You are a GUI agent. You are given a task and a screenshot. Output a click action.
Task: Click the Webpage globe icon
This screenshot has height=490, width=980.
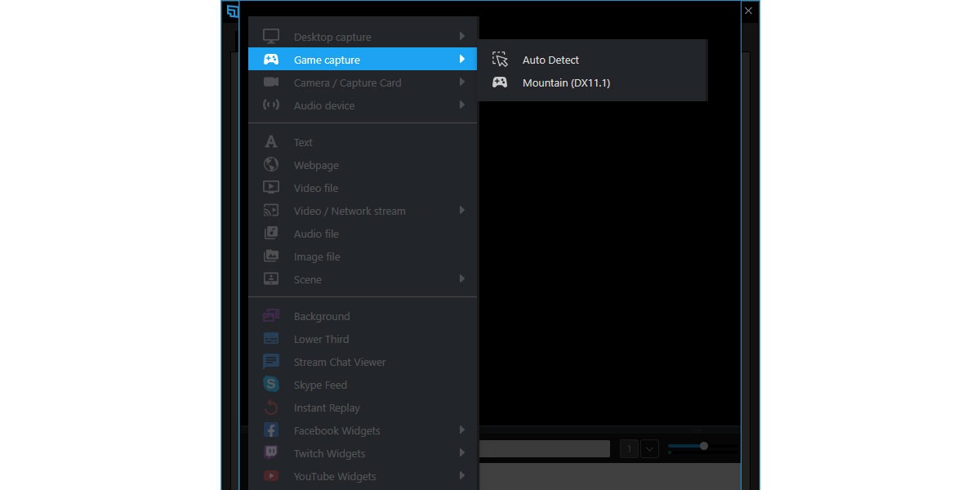pyautogui.click(x=270, y=164)
